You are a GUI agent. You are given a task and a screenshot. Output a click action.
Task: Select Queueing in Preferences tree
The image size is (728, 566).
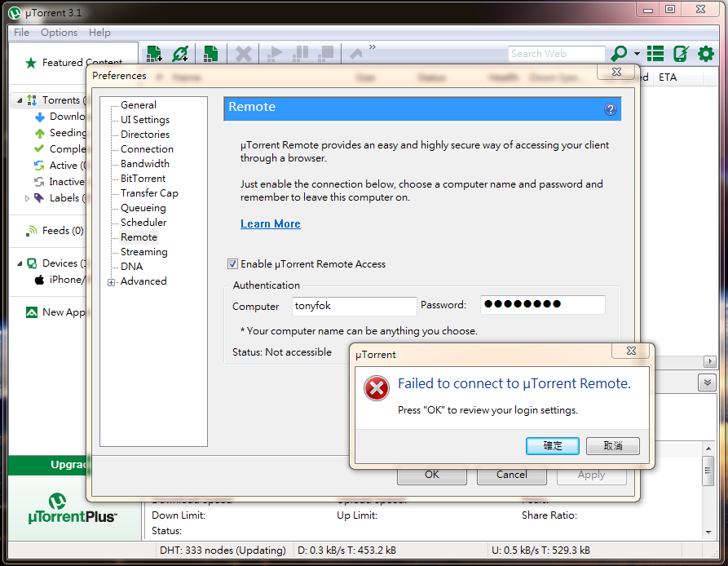(x=143, y=208)
